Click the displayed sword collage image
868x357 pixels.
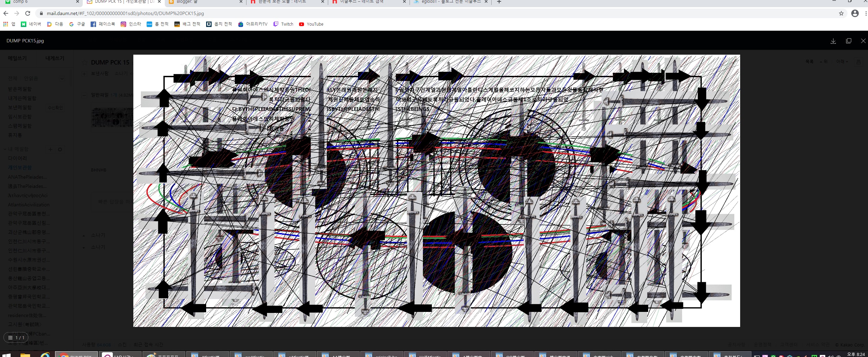(x=437, y=191)
